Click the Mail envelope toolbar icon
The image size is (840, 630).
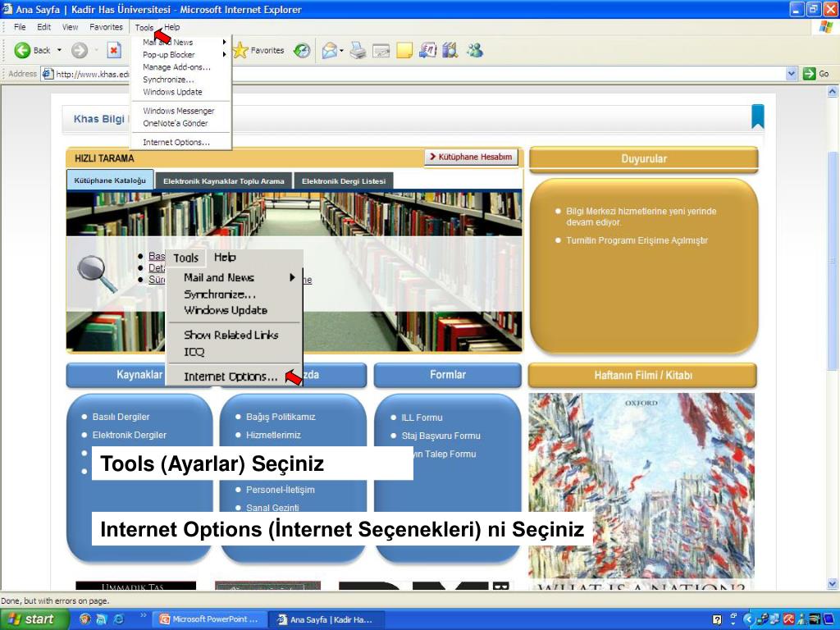click(x=329, y=50)
